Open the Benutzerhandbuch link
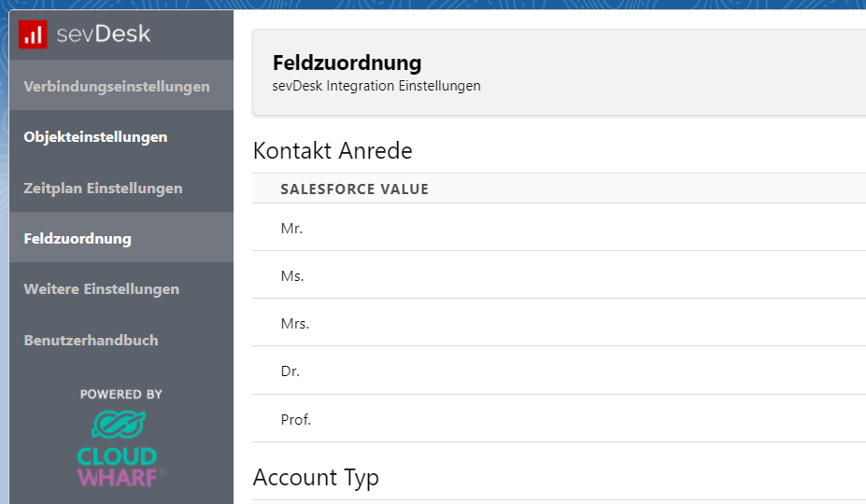The image size is (866, 504). [91, 341]
